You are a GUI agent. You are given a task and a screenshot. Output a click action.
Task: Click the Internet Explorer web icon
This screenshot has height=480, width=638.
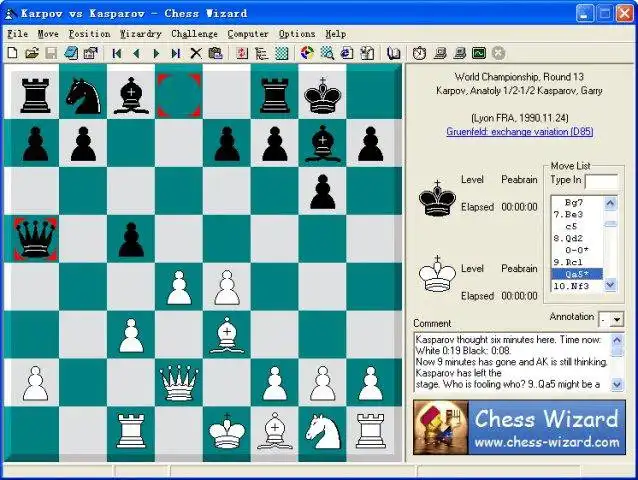[x=347, y=53]
